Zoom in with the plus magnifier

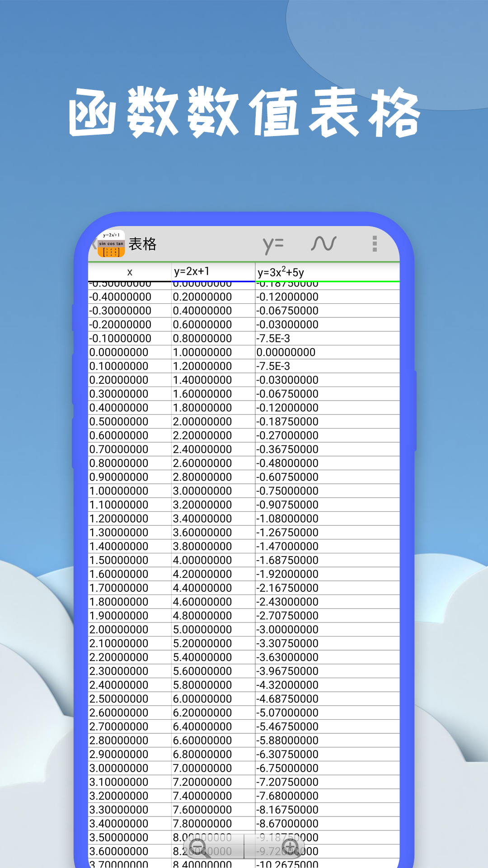tap(290, 846)
